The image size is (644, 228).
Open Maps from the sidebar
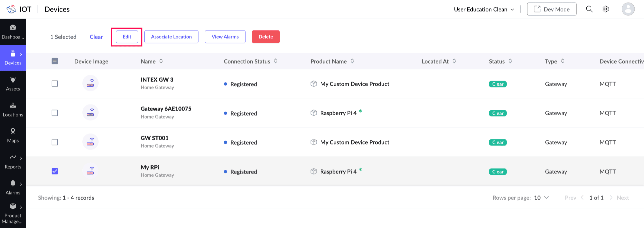pyautogui.click(x=13, y=135)
